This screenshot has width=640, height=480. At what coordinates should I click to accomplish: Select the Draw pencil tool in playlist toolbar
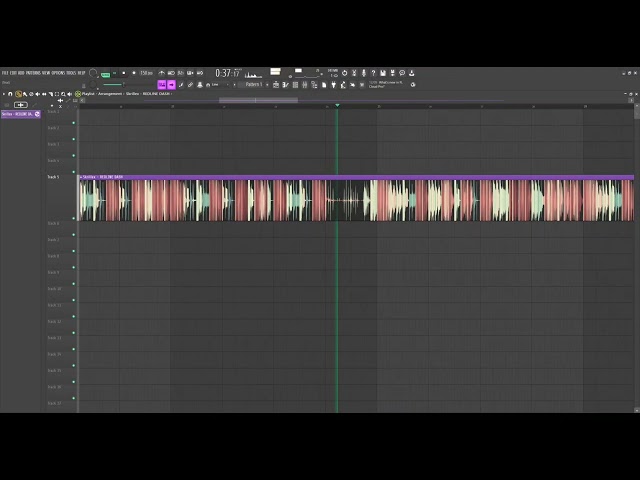(18, 94)
